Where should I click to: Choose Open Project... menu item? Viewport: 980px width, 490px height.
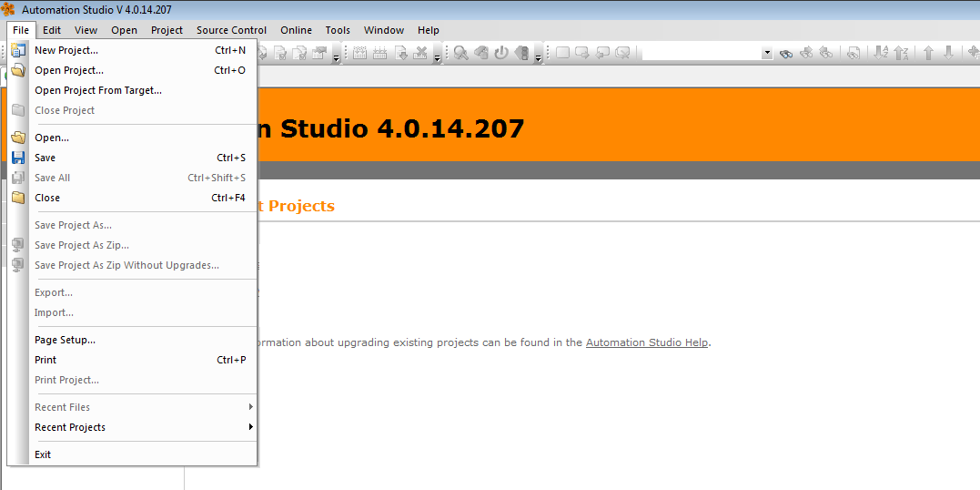133,70
